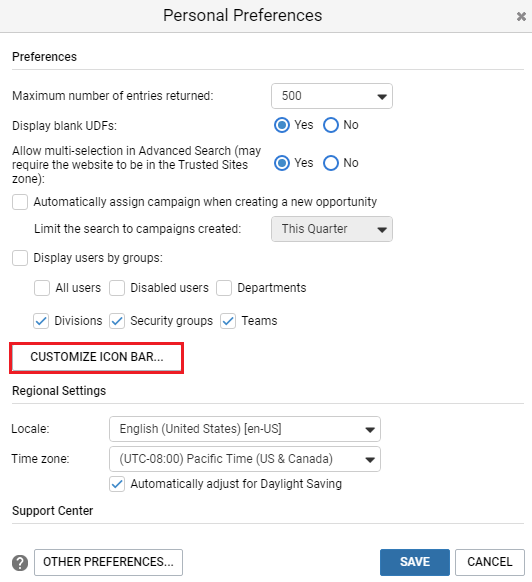Cancel the preference changes

(490, 562)
